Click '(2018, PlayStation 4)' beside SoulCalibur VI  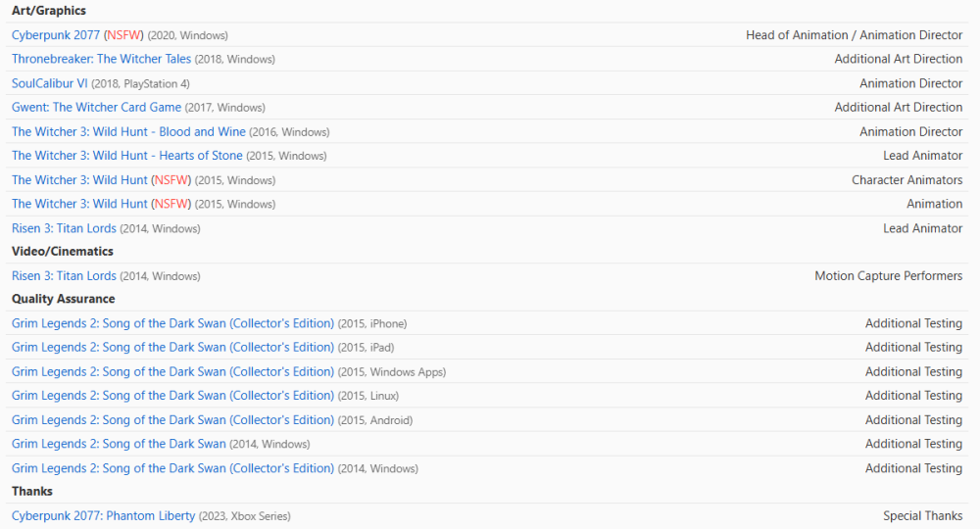[140, 84]
